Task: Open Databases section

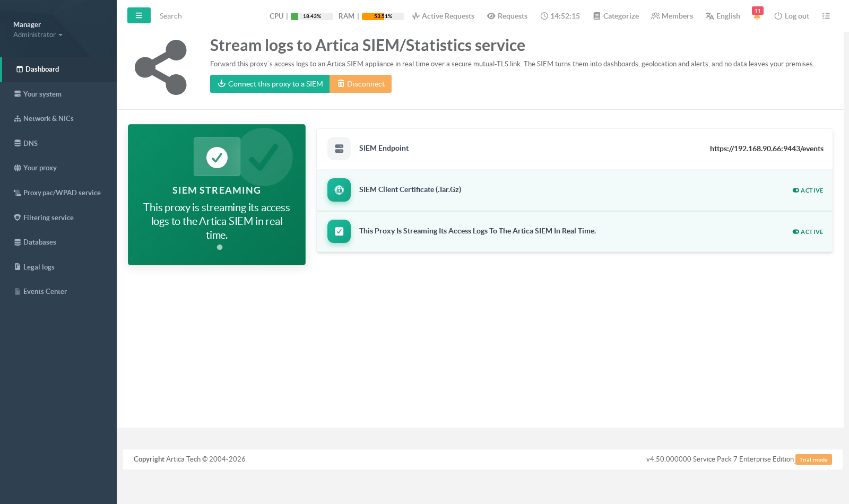Action: (x=58, y=242)
